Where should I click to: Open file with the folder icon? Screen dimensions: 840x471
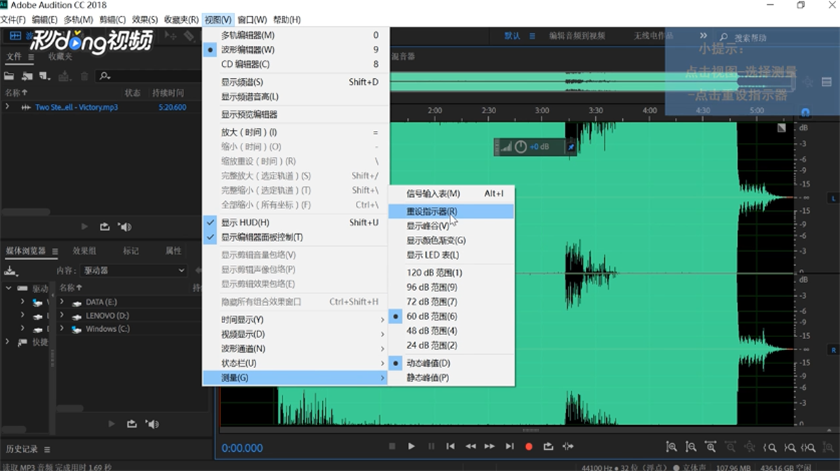[9, 76]
